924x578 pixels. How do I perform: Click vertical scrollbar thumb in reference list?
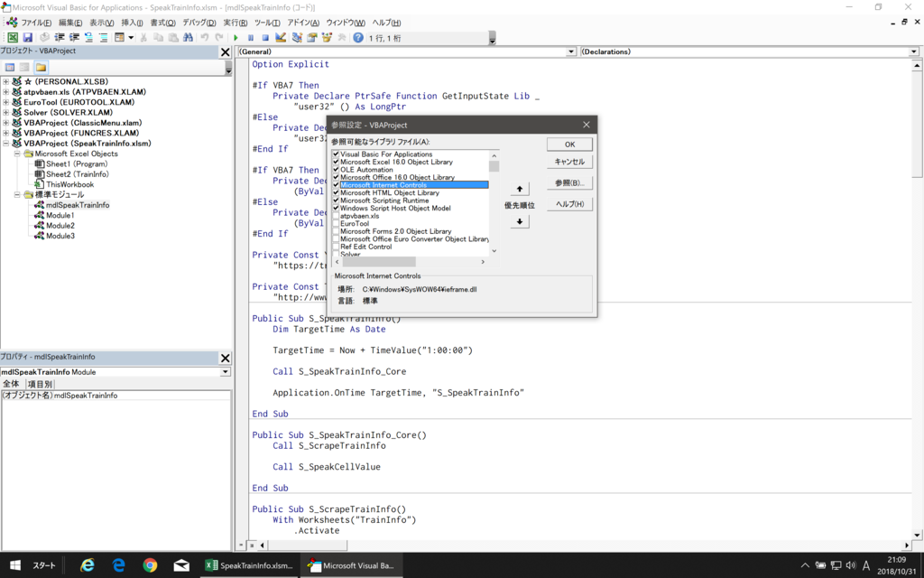[494, 166]
